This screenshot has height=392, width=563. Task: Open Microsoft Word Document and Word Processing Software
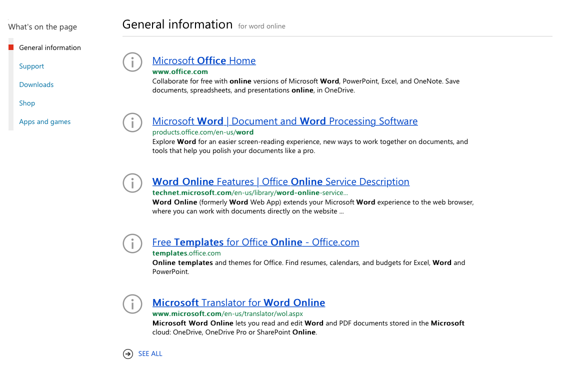coord(284,121)
